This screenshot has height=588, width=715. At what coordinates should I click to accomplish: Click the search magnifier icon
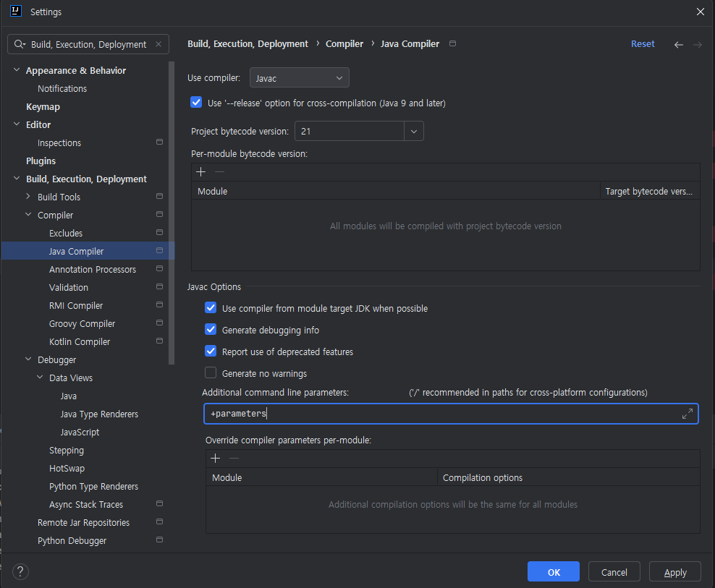(x=20, y=45)
